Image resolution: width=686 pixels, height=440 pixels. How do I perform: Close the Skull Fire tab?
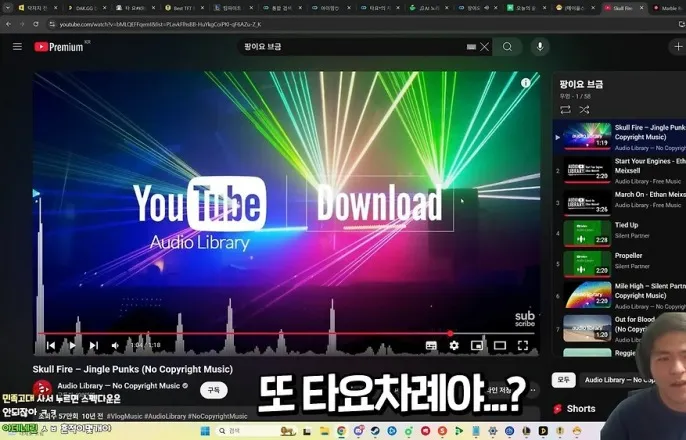tap(641, 8)
